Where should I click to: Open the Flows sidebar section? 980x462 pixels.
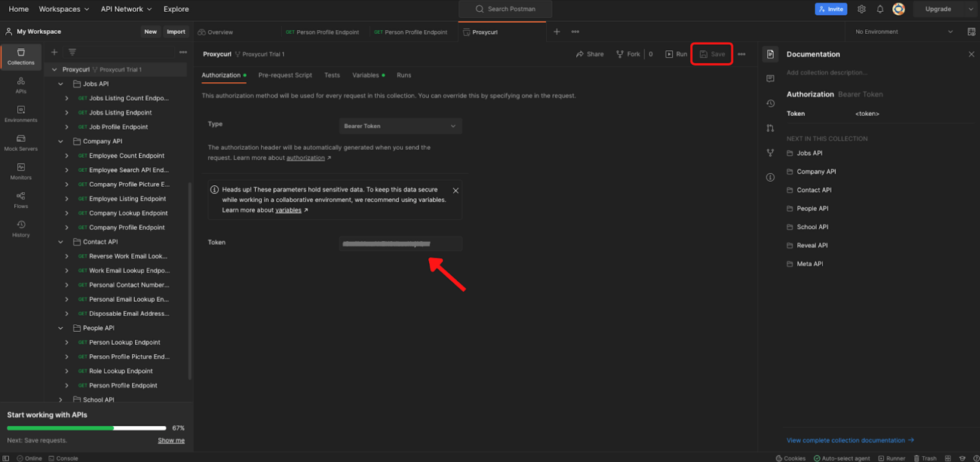[21, 200]
